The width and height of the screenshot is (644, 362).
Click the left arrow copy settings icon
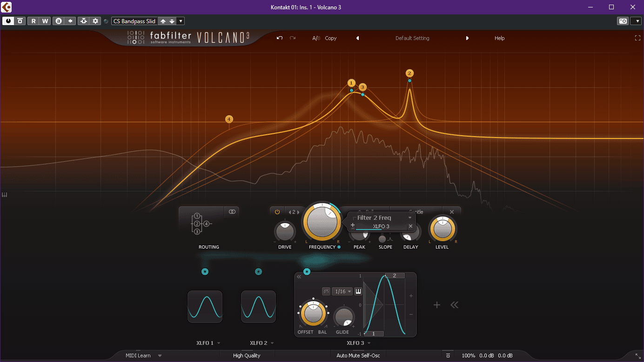click(70, 21)
